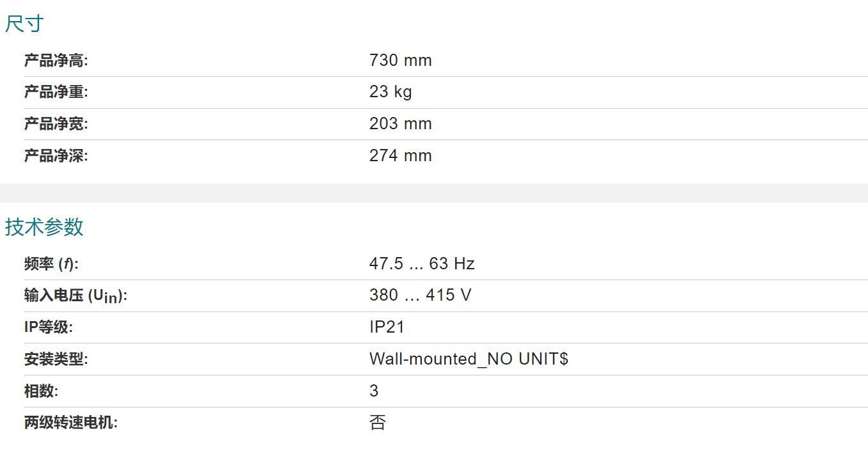The width and height of the screenshot is (868, 449).
Task: Select the 产品净宽 label
Action: pyautogui.click(x=56, y=124)
